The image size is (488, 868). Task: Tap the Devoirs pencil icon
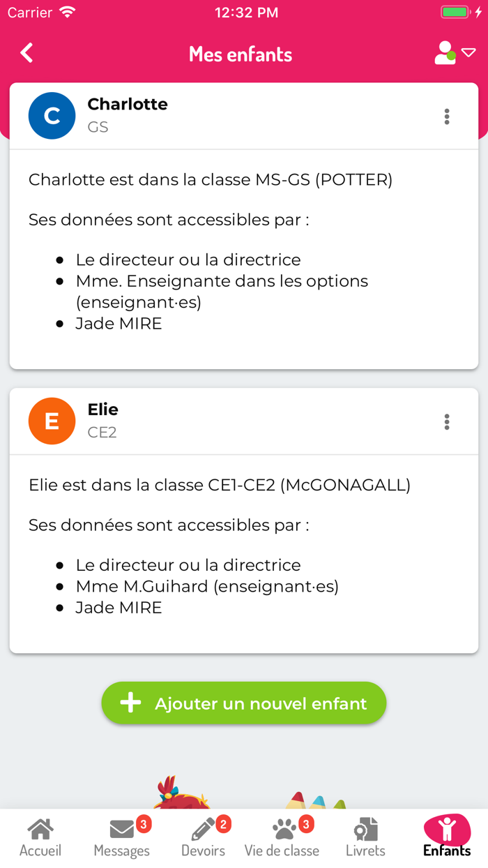203,830
